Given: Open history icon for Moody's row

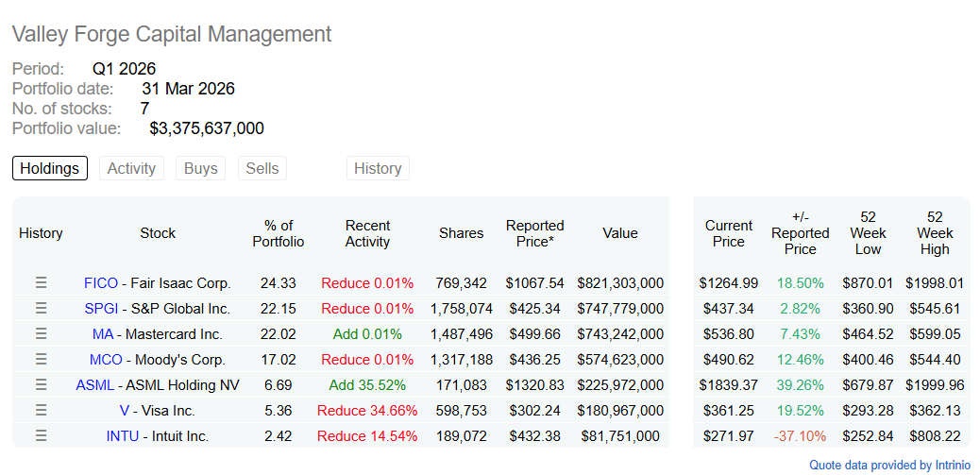Looking at the screenshot, I should click(41, 360).
